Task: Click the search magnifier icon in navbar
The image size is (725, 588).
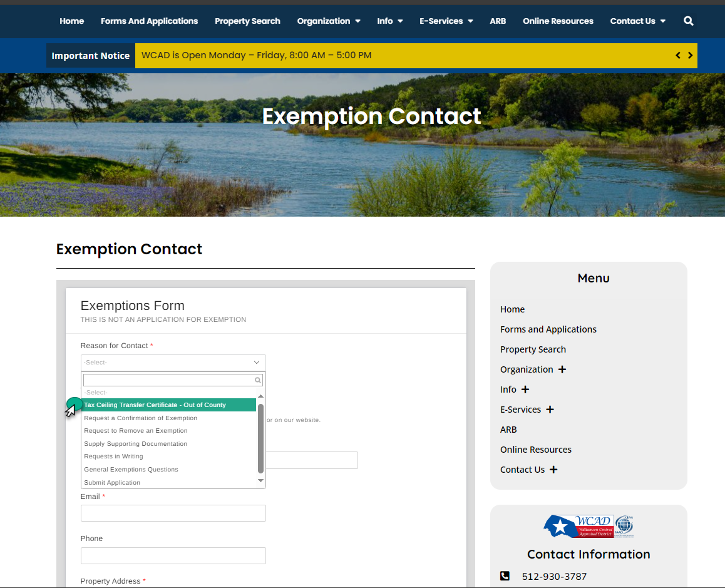Action: pyautogui.click(x=688, y=21)
